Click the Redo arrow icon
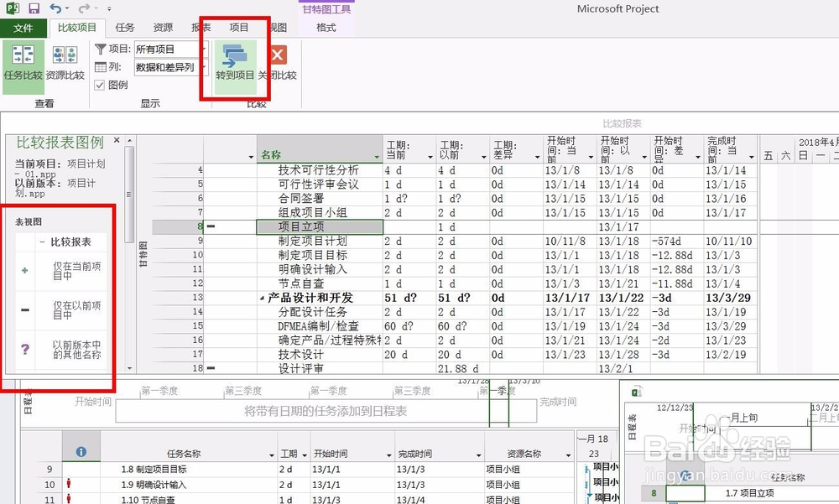839x504 pixels. 83,8
